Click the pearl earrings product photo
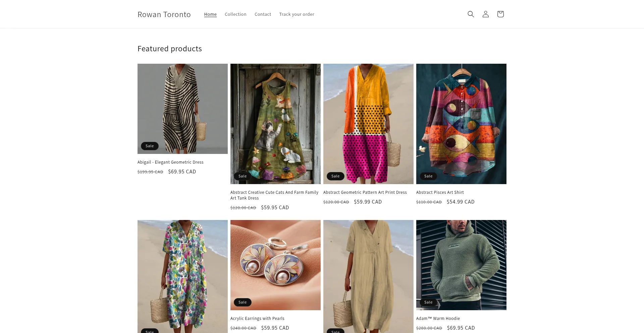The image size is (644, 333). 275,265
